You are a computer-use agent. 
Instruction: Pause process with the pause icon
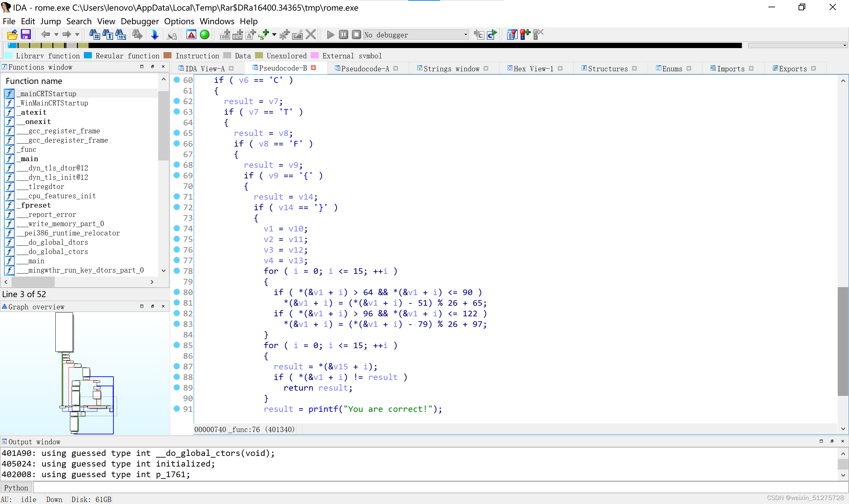coord(343,34)
